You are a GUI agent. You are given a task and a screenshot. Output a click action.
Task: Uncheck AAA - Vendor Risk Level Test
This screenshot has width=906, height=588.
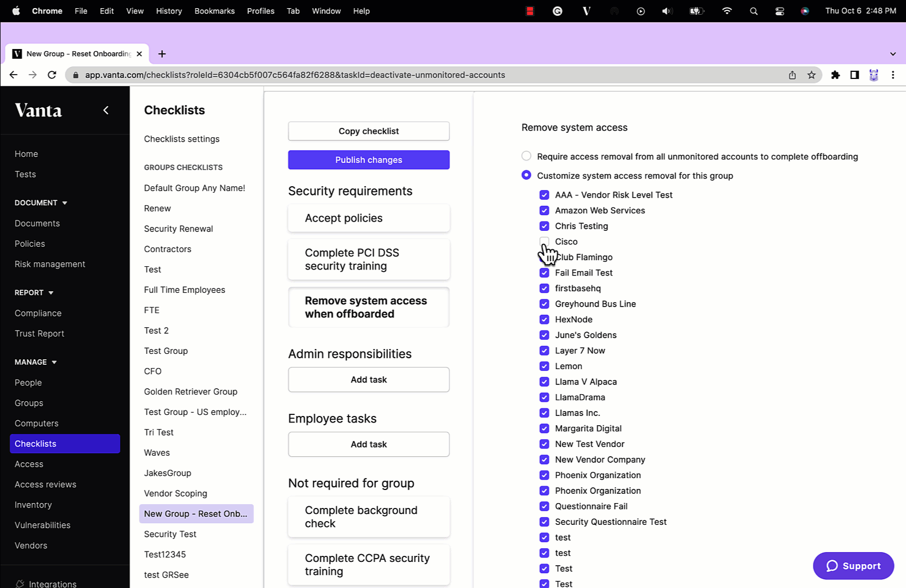[x=544, y=195]
